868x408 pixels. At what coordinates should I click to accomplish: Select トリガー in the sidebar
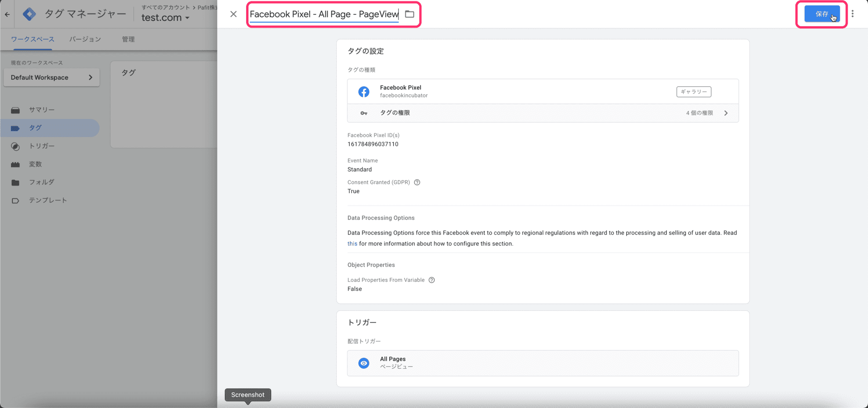tap(42, 146)
